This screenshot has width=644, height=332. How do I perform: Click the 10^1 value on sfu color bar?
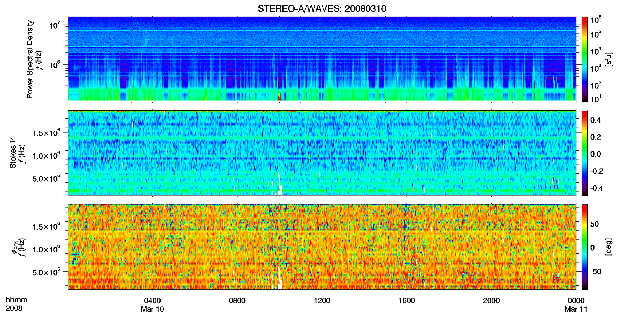596,99
